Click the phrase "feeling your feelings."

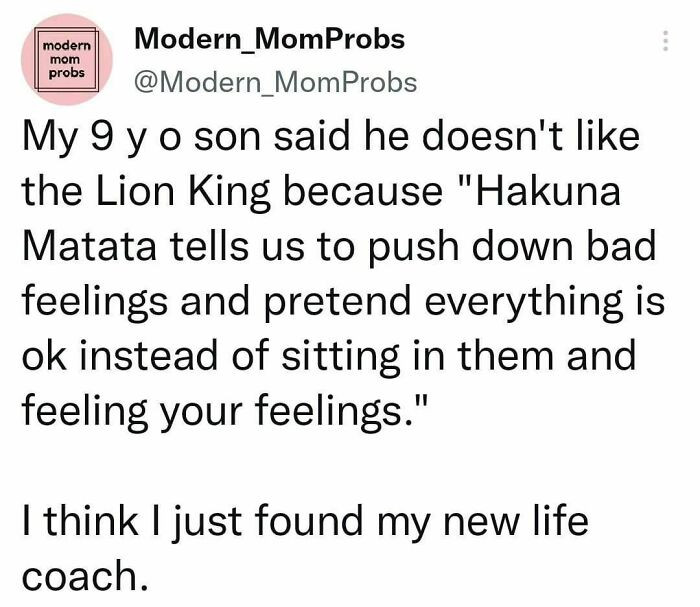click(x=225, y=411)
